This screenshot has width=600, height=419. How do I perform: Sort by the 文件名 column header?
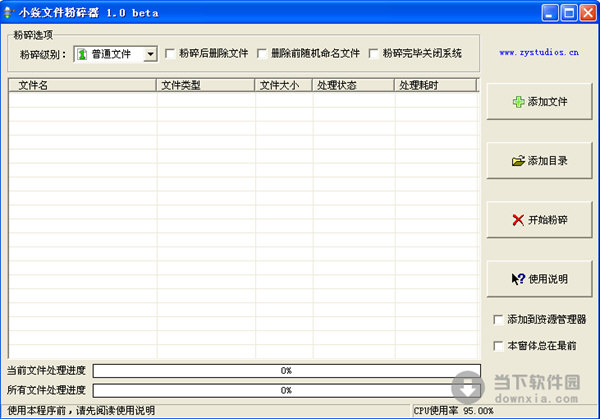82,85
